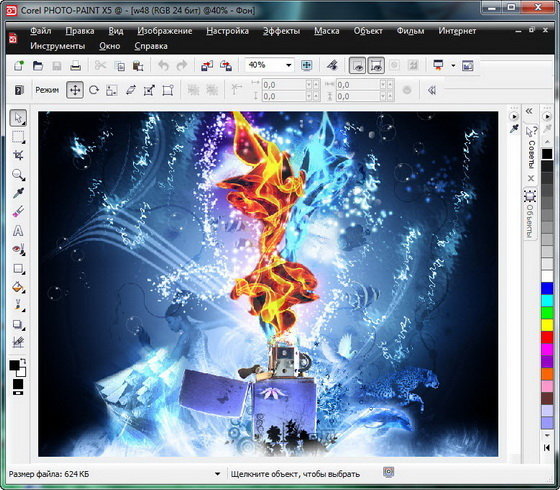
Task: Collapse the docker panel double-arrow
Action: (x=529, y=111)
